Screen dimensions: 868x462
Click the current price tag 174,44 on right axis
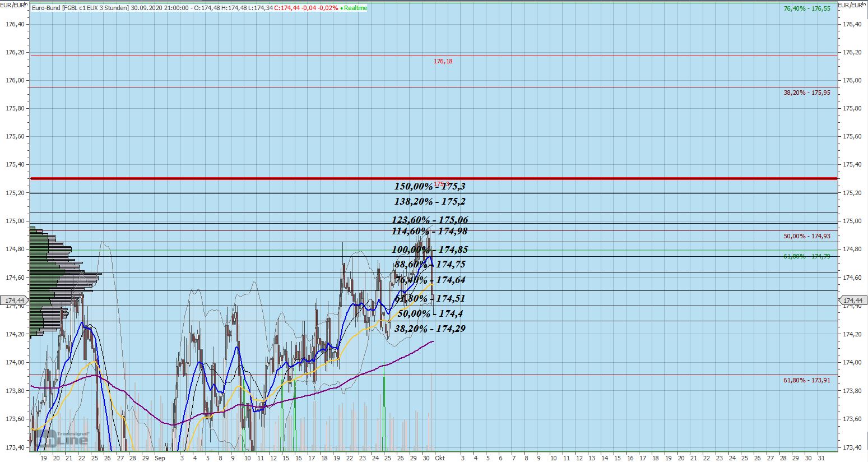point(853,301)
